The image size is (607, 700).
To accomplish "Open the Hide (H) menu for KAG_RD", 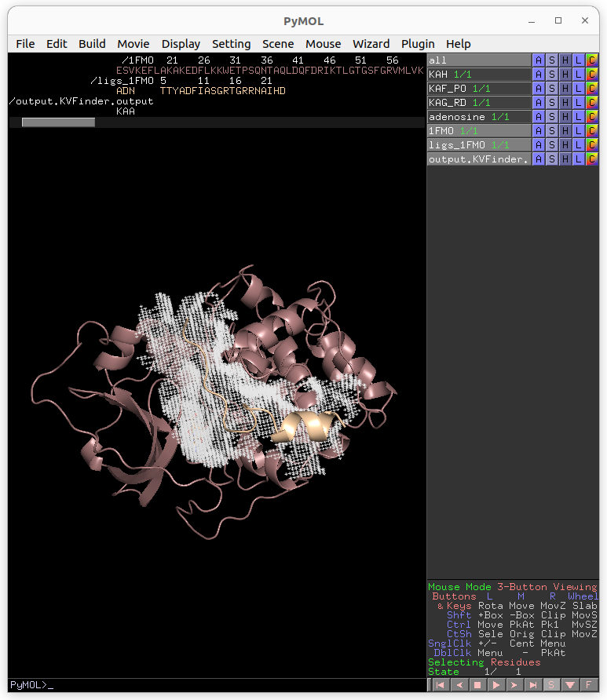I will (x=565, y=103).
